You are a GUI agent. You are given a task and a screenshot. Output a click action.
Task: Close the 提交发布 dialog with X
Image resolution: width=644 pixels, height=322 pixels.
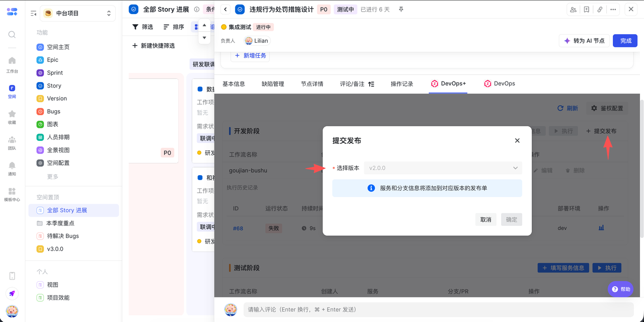click(517, 141)
